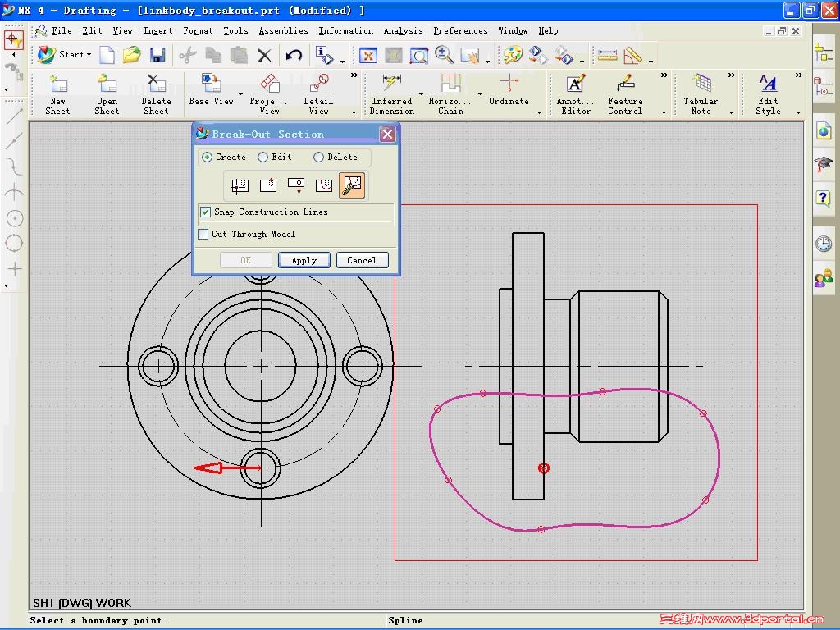Click the Indicate Base Point step icon
Viewport: 840px width, 630px height.
click(268, 186)
